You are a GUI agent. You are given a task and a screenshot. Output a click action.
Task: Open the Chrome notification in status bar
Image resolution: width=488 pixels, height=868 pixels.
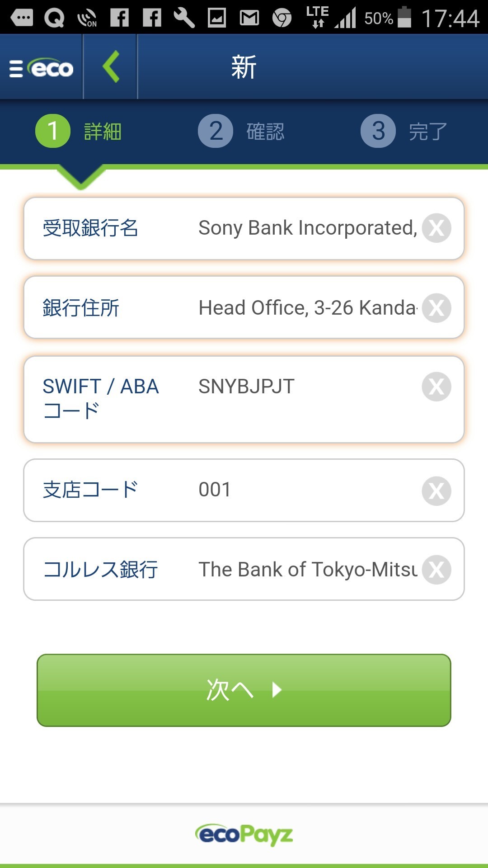282,18
